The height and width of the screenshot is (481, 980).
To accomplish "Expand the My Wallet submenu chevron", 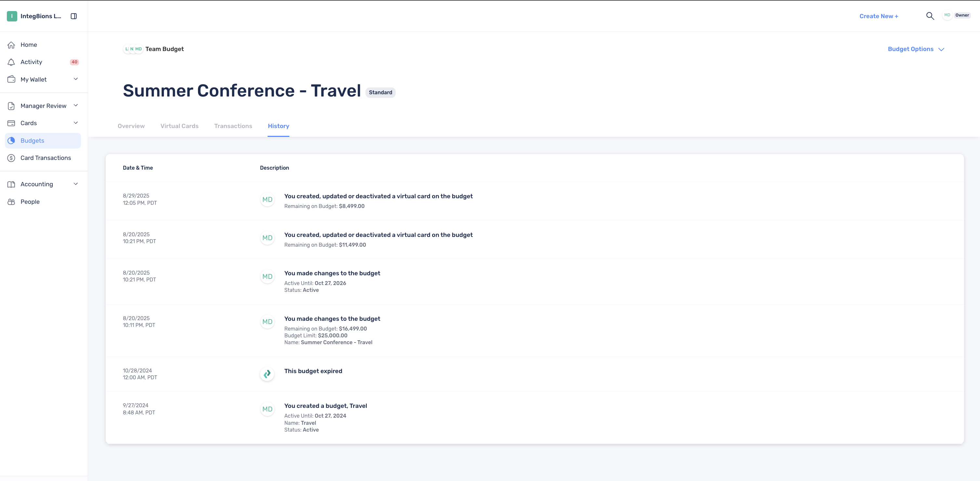I will point(76,79).
